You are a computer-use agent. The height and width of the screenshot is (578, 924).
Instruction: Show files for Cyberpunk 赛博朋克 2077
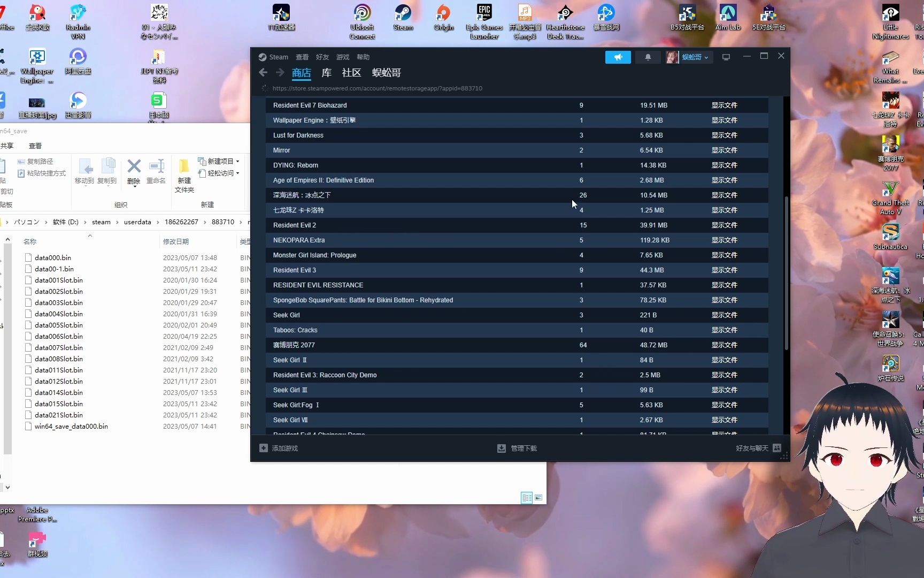(724, 345)
